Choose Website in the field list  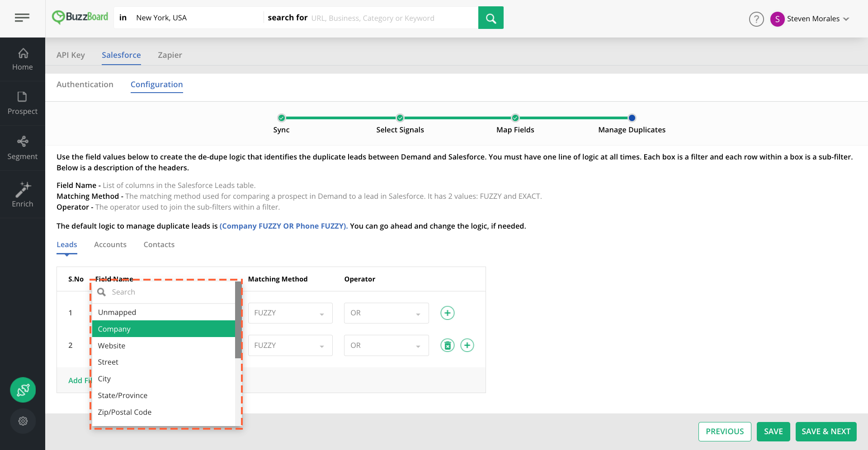coord(164,346)
